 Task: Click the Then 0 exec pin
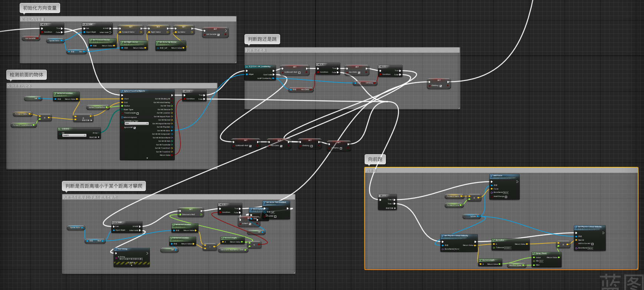[394, 200]
